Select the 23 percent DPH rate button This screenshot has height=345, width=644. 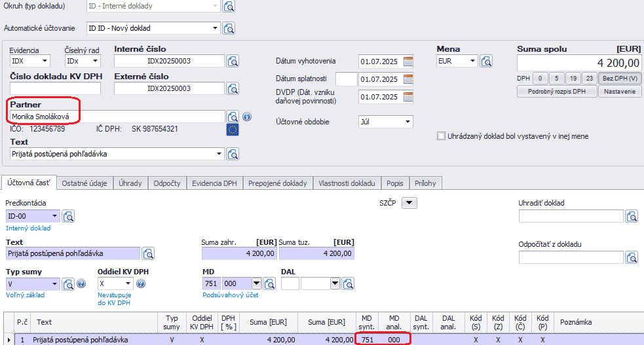pos(589,78)
